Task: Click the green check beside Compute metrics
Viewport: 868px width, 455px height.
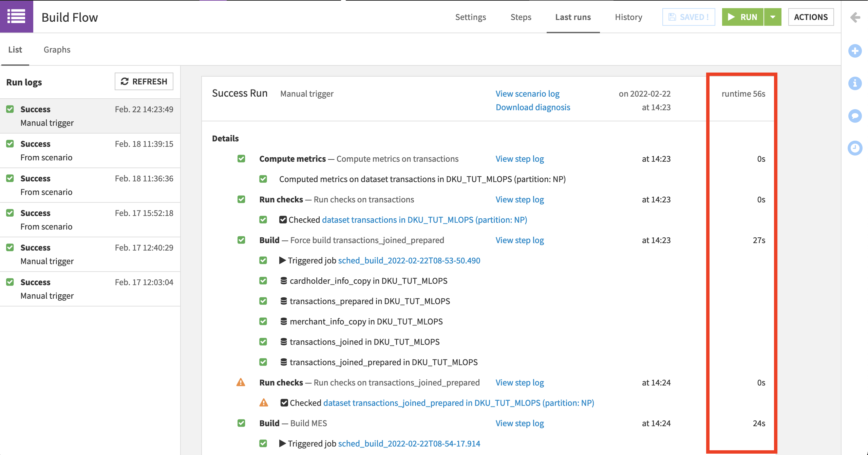Action: [241, 159]
